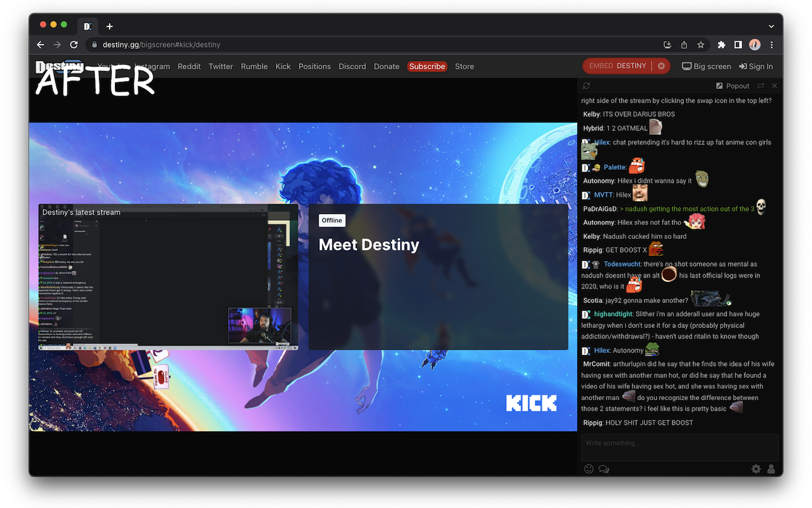Click the browser forward arrow

click(x=57, y=44)
